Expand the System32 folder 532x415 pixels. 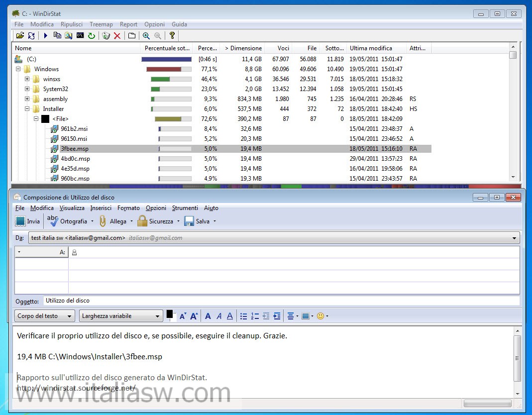[27, 89]
